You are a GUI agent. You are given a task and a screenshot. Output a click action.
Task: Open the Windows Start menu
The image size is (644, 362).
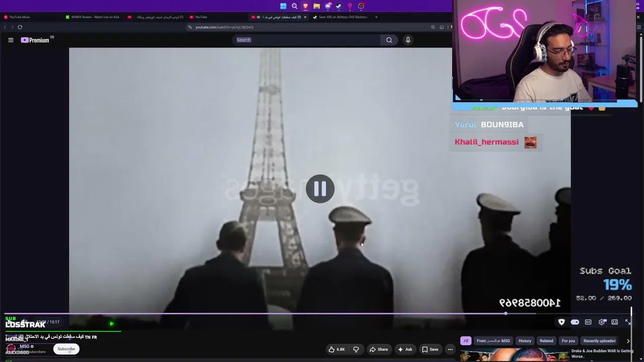point(283,6)
